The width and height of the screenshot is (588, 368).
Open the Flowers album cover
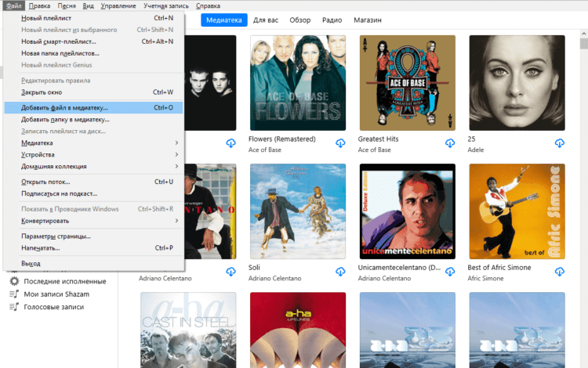pyautogui.click(x=298, y=83)
